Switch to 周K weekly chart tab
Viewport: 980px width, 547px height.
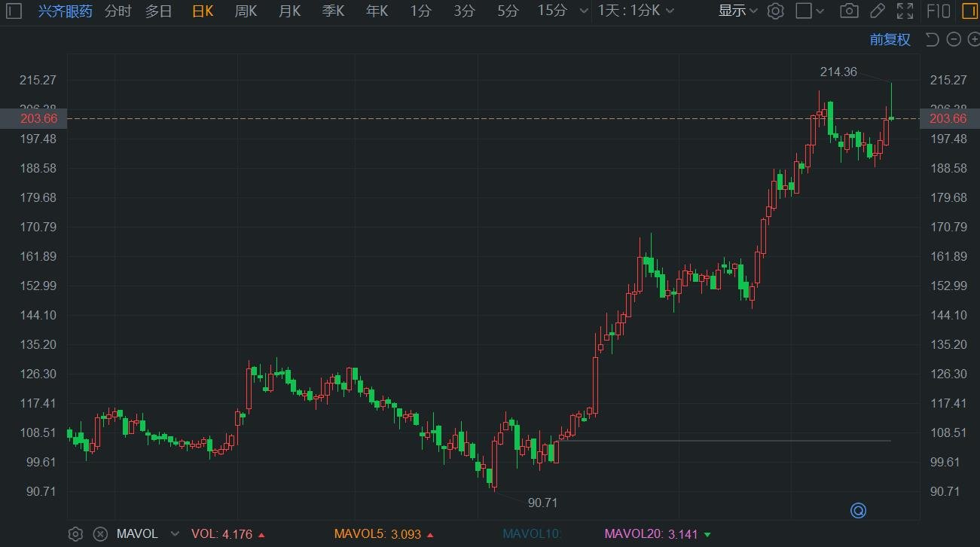(x=246, y=11)
